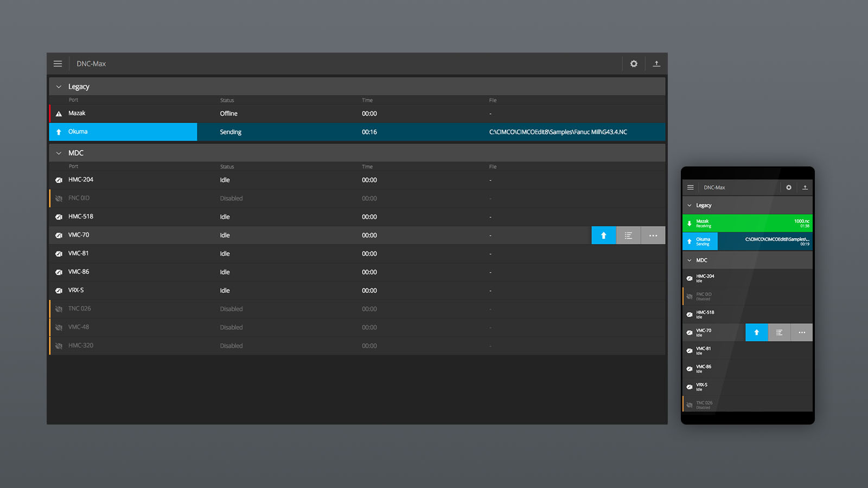Click the upload icon in the desktop header
The width and height of the screenshot is (868, 488).
(x=656, y=64)
